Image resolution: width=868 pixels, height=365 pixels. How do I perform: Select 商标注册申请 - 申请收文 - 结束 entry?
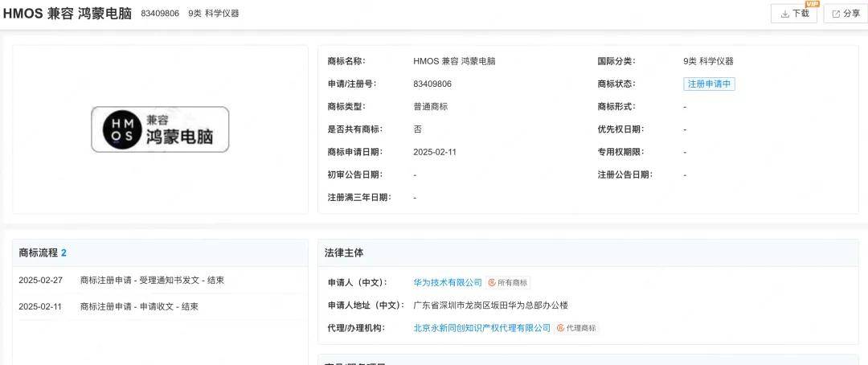139,306
